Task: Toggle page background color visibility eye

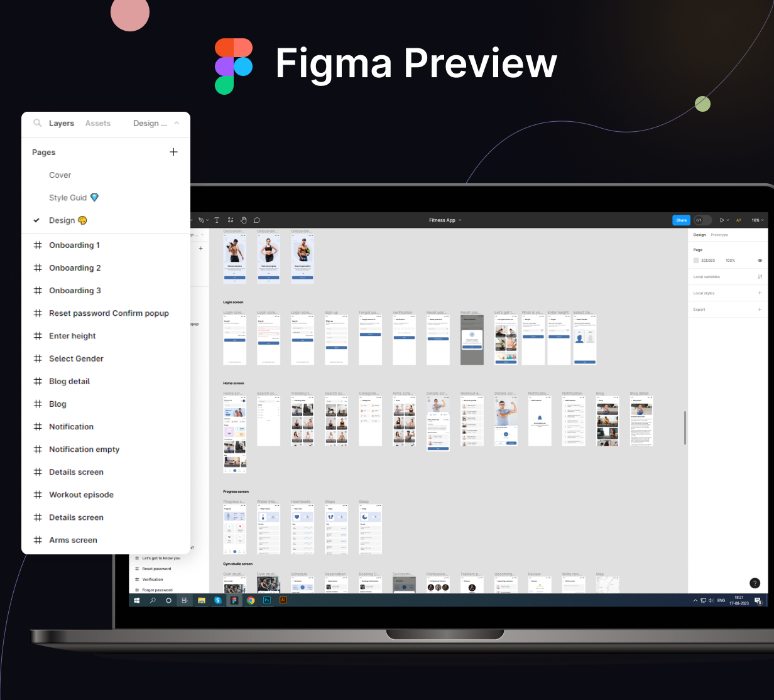Action: [760, 261]
